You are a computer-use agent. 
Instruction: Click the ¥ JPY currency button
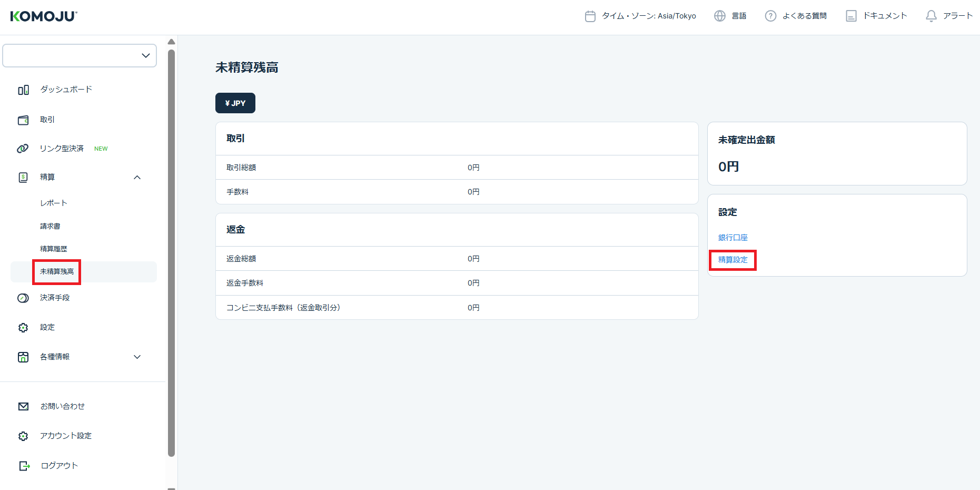pos(235,103)
